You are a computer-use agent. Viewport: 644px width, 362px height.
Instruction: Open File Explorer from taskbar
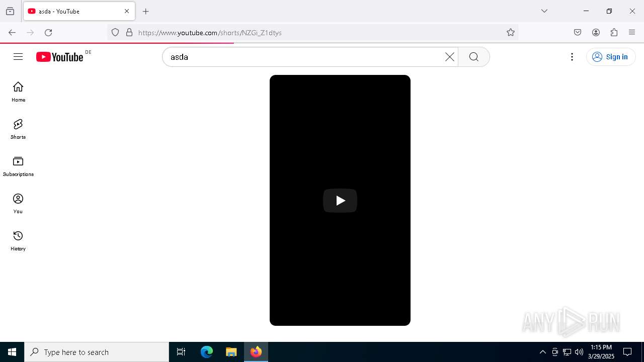click(x=231, y=352)
